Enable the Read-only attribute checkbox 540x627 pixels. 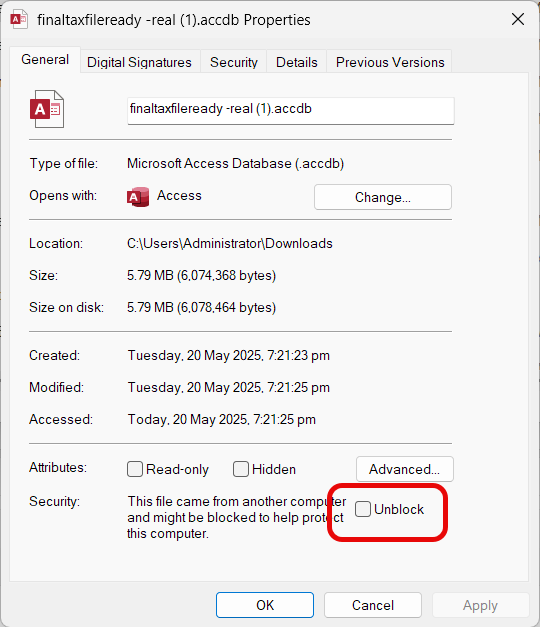pyautogui.click(x=135, y=469)
